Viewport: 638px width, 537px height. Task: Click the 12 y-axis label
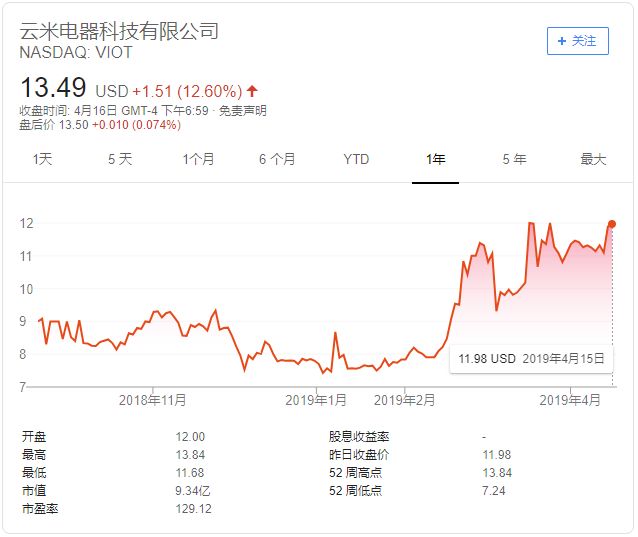(x=26, y=223)
